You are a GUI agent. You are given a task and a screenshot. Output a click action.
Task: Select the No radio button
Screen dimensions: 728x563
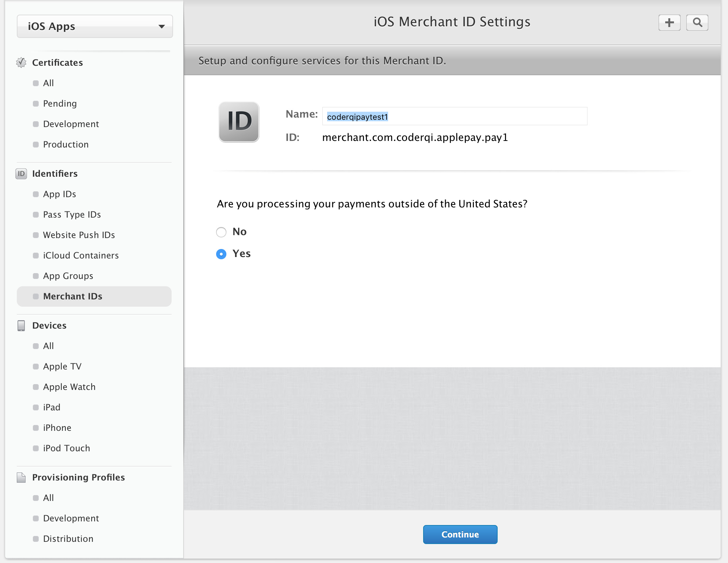point(221,232)
